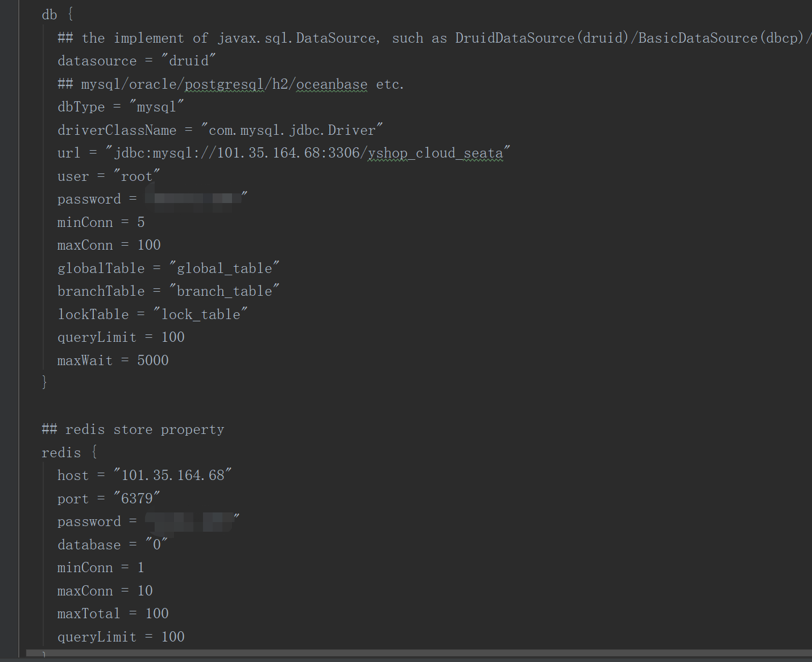The height and width of the screenshot is (662, 812).
Task: Click the "lock_table" value
Action: click(201, 315)
